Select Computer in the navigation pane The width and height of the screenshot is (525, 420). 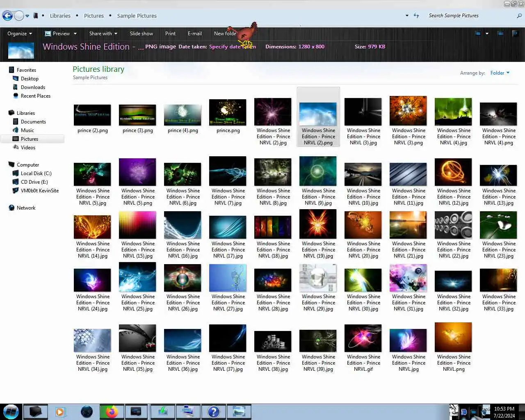[28, 165]
